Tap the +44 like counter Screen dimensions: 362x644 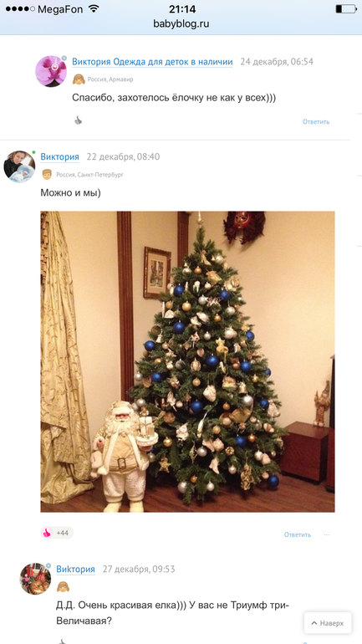coord(63,533)
